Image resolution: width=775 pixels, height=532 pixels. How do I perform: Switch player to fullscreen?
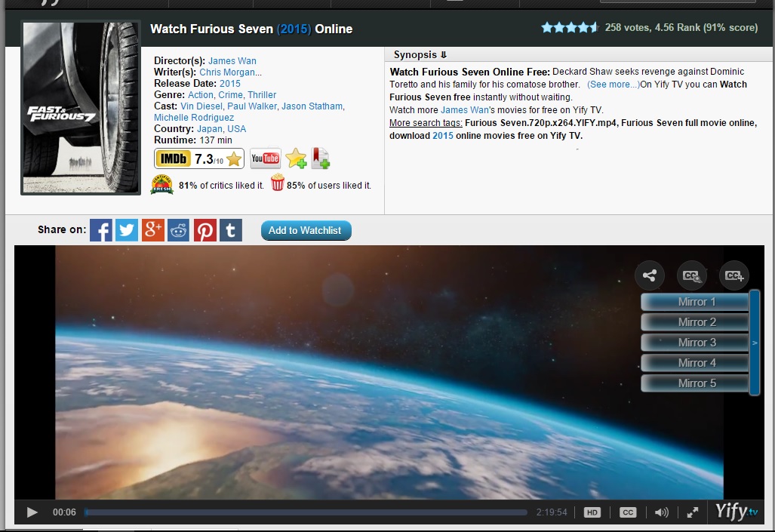[693, 512]
